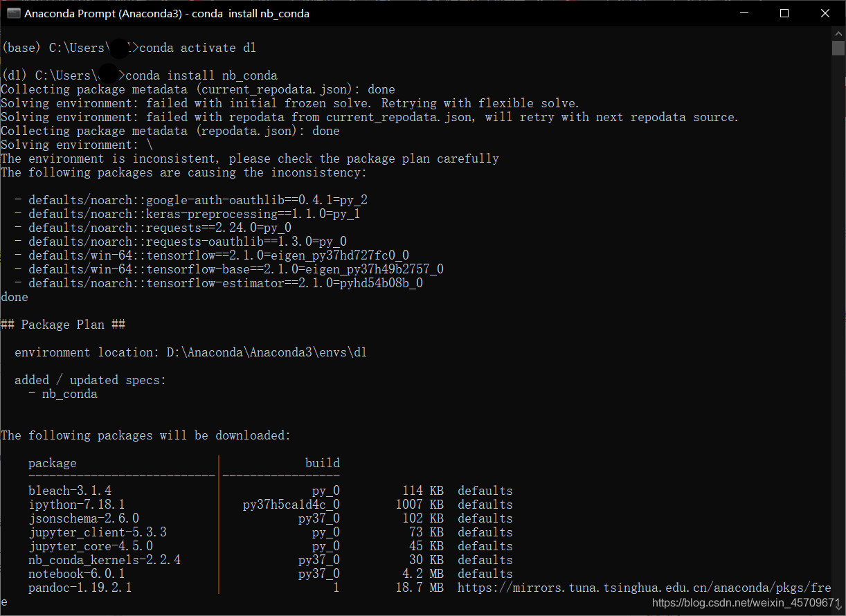Image resolution: width=846 pixels, height=616 pixels.
Task: Click the keras-preprocessing==1.1.0 package line
Action: coord(188,214)
